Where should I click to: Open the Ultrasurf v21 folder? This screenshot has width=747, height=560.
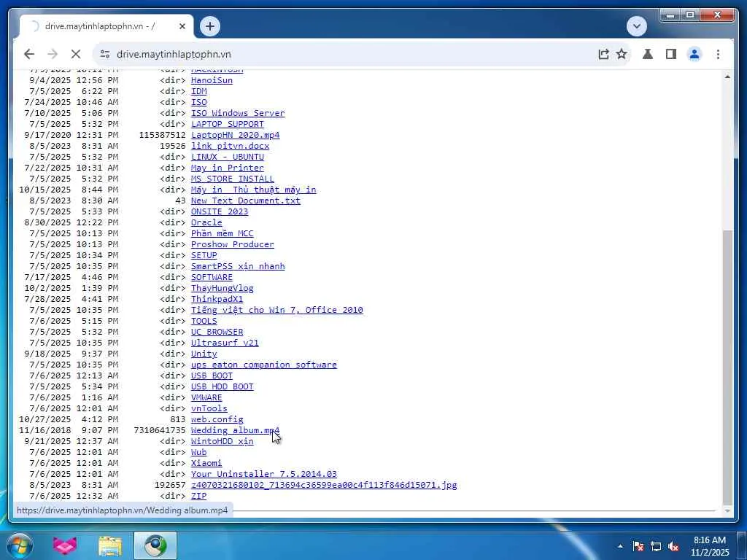click(x=225, y=343)
